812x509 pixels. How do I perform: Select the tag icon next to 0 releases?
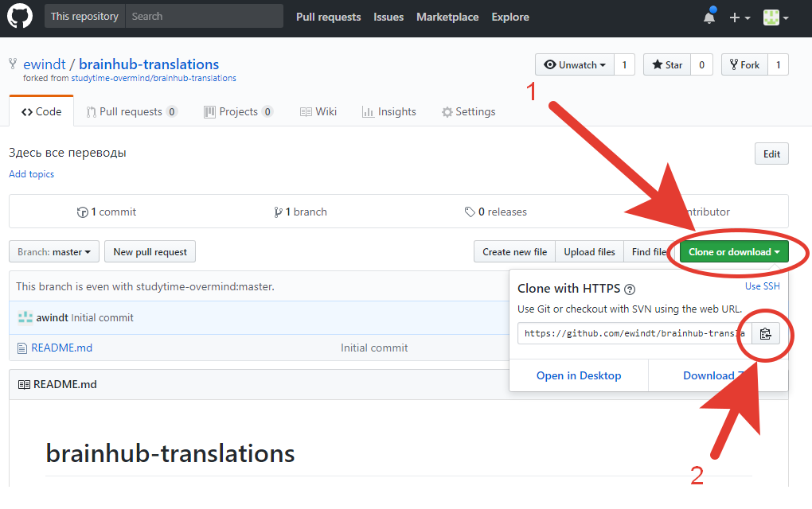[x=470, y=212]
